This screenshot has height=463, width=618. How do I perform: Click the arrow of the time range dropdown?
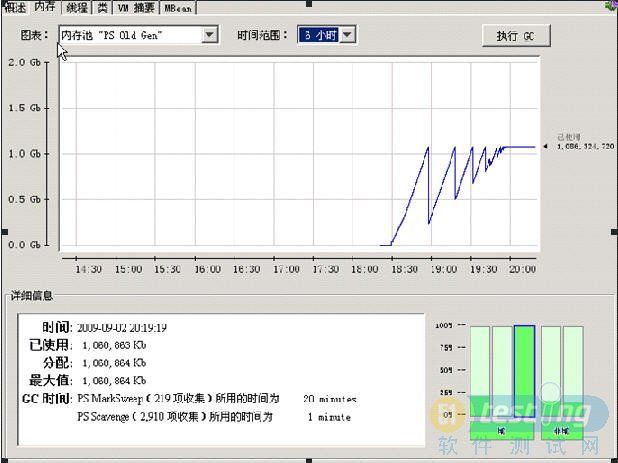coord(347,35)
